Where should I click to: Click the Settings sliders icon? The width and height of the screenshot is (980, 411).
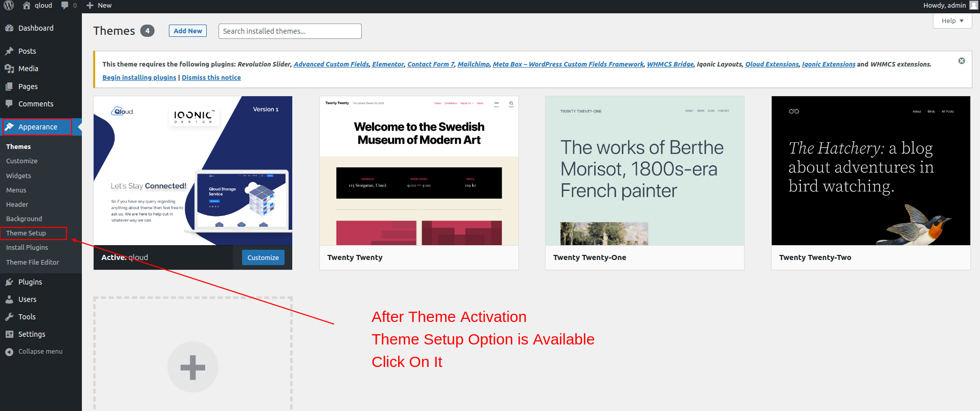coord(9,334)
